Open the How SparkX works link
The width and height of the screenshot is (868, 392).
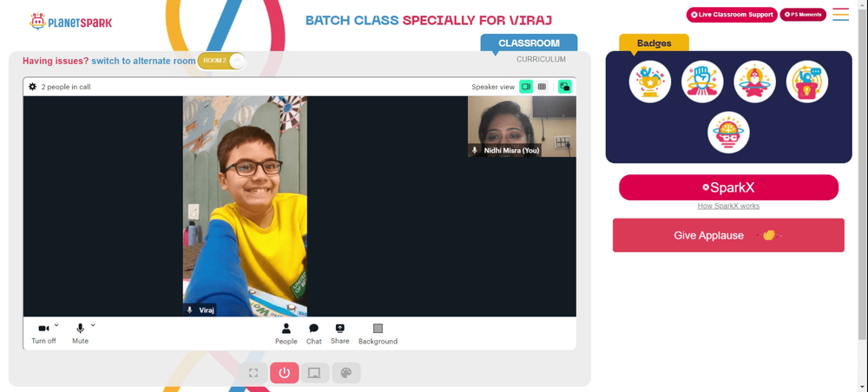pyautogui.click(x=728, y=206)
